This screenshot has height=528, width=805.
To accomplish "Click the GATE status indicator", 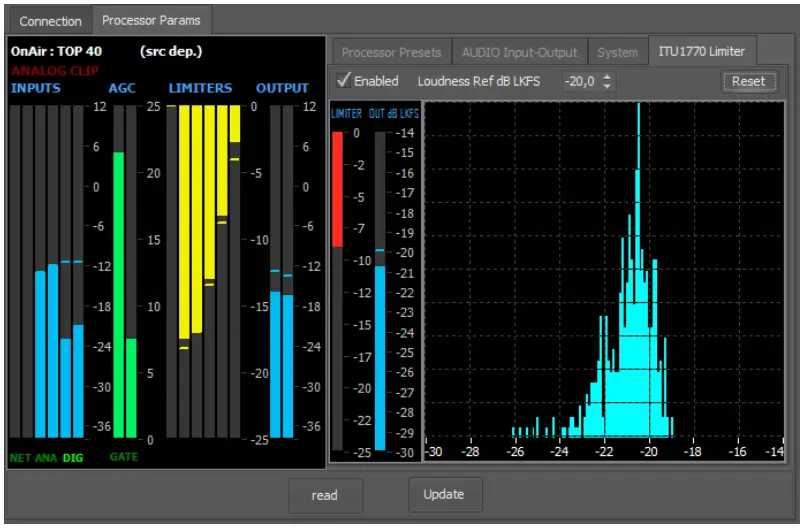I will click(124, 456).
